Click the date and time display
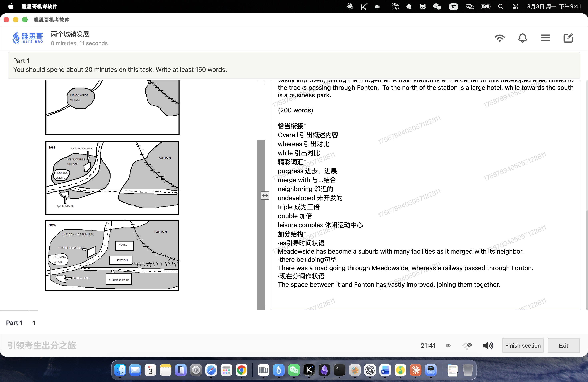The image size is (588, 382). coord(554,6)
